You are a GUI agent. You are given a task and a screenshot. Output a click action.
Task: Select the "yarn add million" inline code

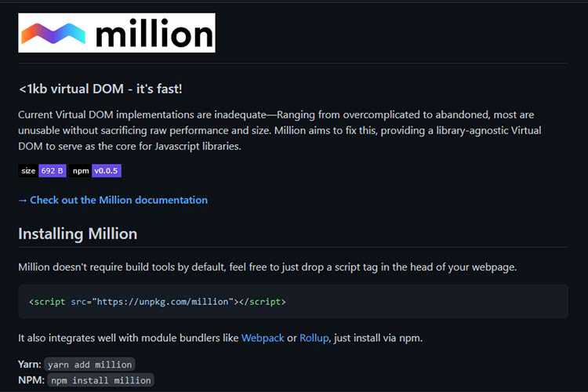90,365
